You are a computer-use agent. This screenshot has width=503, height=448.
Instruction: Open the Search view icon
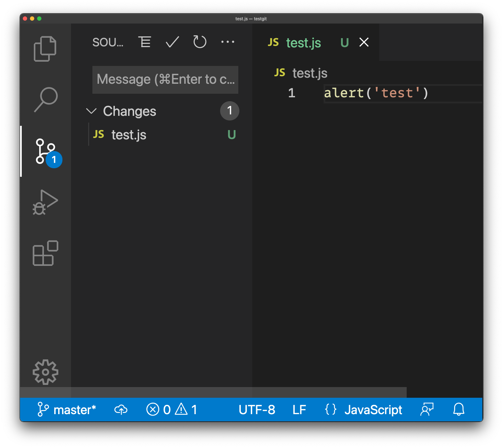pyautogui.click(x=46, y=99)
